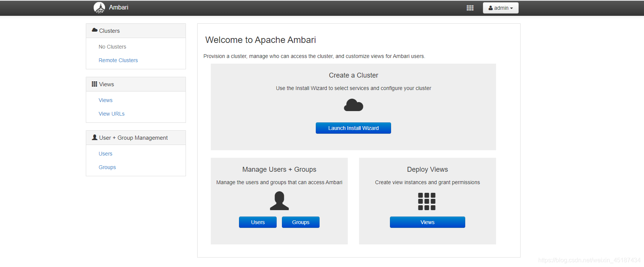
Task: Click the user icon beside User + Group Management
Action: click(94, 137)
